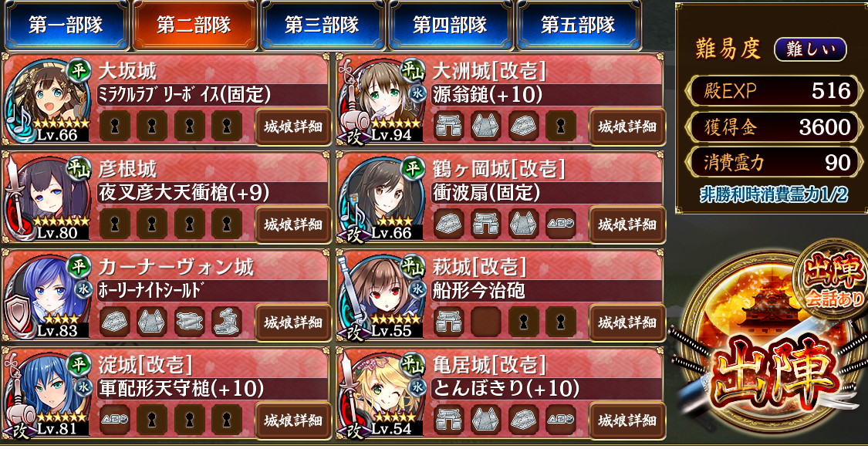Select 第五部隊 squad tab
Screen dimensions: 868x449
click(578, 25)
